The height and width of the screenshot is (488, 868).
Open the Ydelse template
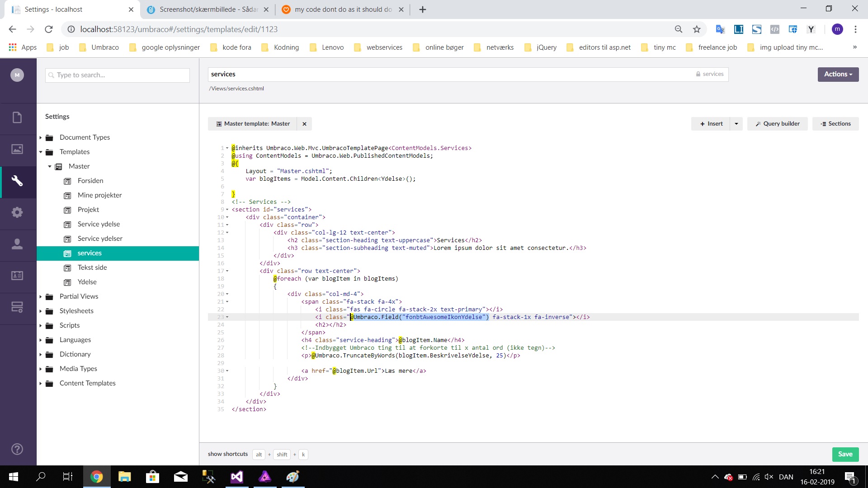pyautogui.click(x=87, y=282)
